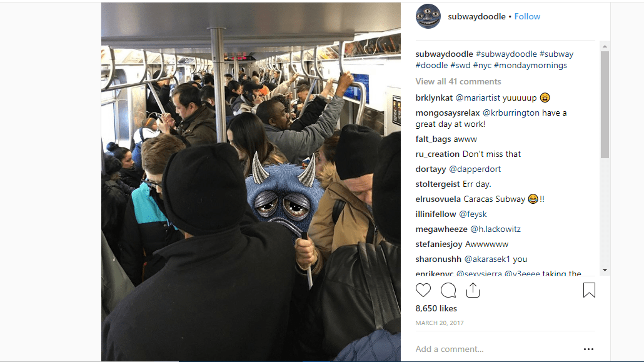Share the post via the share icon
644x362 pixels.
(473, 290)
